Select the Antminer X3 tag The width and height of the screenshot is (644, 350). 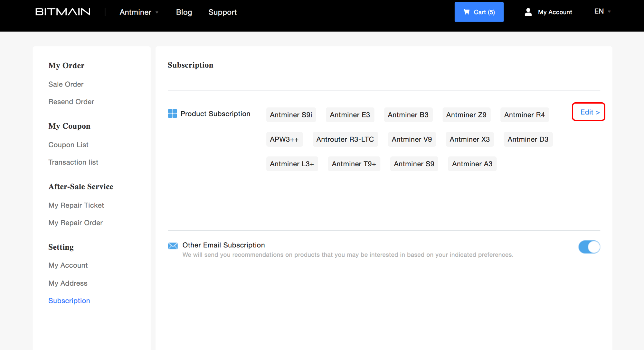(470, 139)
